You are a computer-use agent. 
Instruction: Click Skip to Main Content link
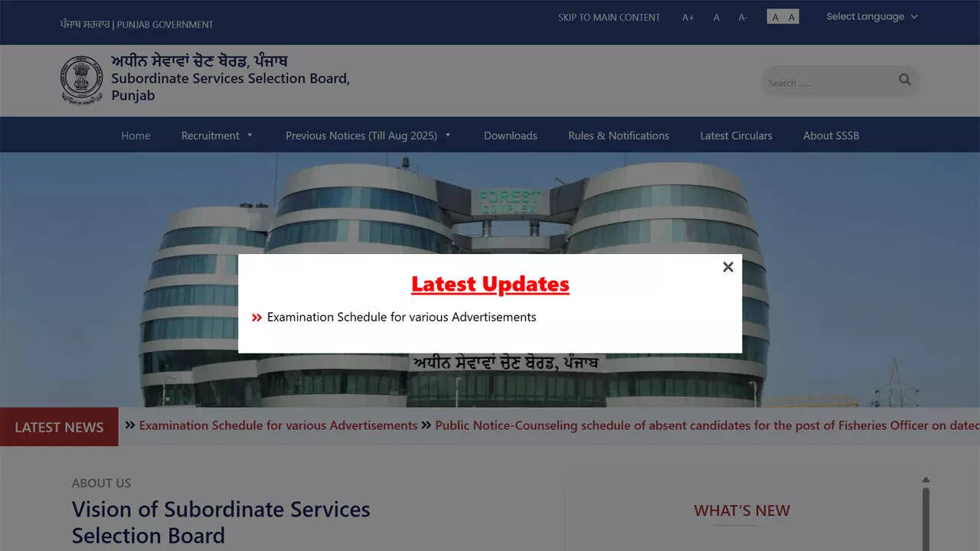[609, 18]
